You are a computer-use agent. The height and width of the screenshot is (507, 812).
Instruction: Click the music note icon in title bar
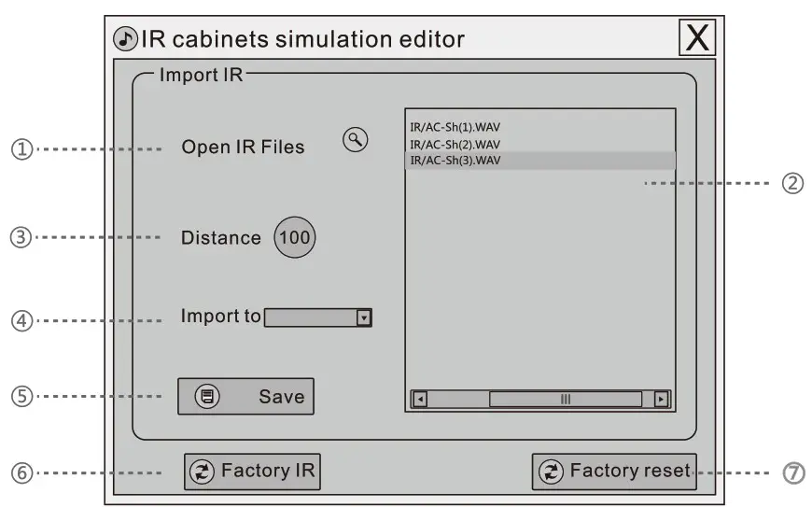[x=125, y=39]
